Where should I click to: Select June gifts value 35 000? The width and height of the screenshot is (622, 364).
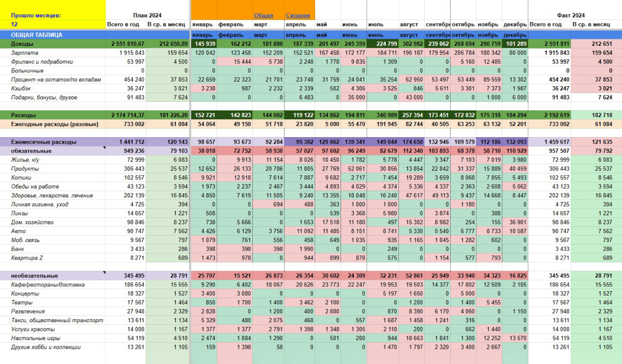(x=356, y=97)
